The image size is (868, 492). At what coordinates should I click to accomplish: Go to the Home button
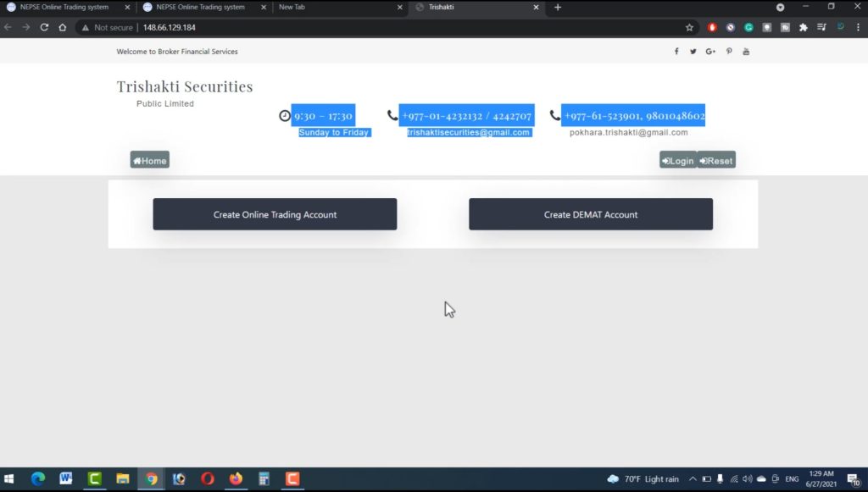pyautogui.click(x=149, y=160)
